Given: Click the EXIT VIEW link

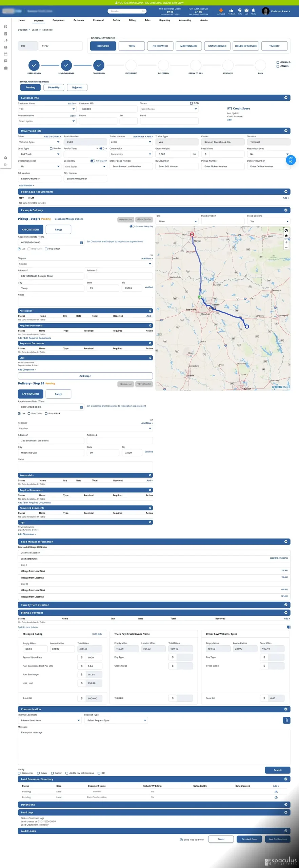Looking at the screenshot, I should pyautogui.click(x=178, y=3).
